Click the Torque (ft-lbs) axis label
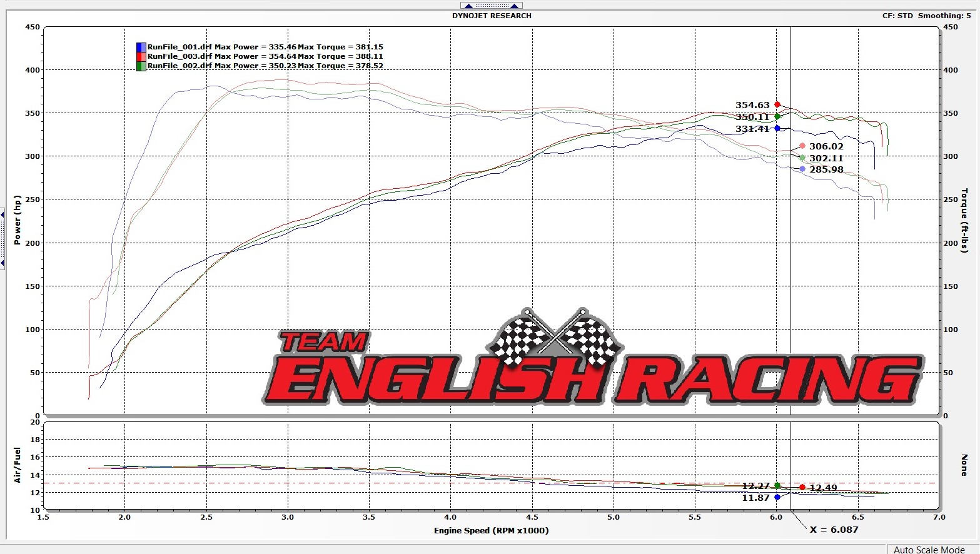 [964, 221]
